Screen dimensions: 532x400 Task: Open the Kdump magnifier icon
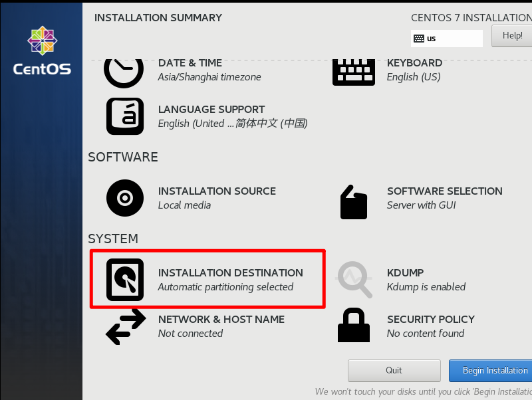(354, 280)
